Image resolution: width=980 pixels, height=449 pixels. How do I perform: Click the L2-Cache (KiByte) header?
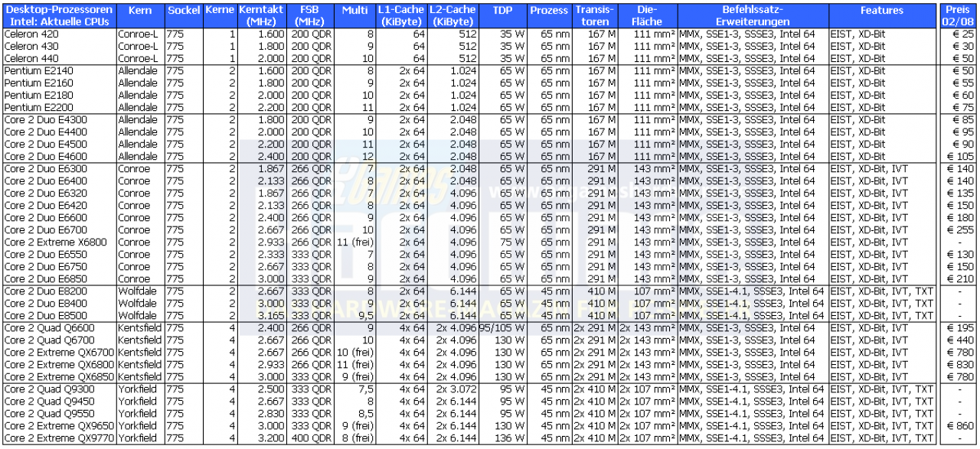coord(452,16)
